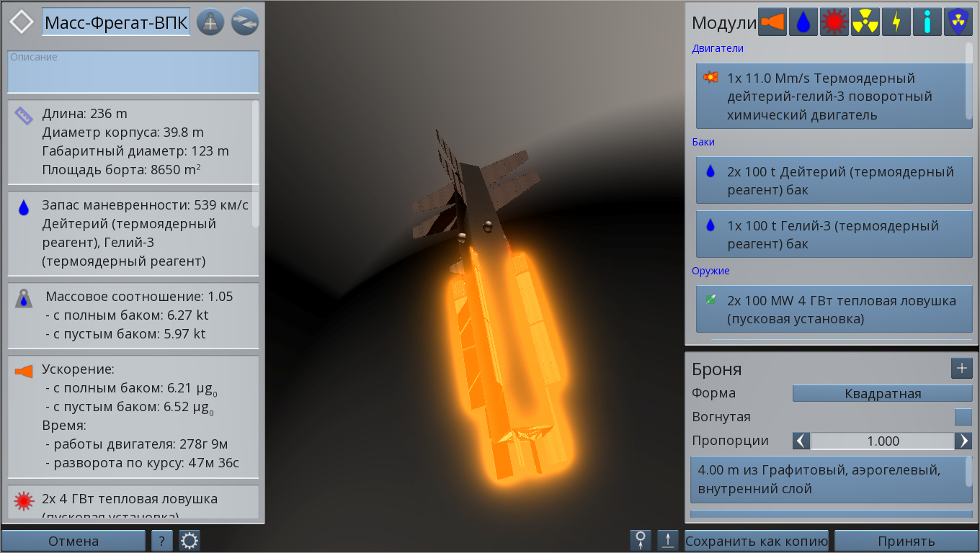Open the Форма dropdown showing Квадратная
This screenshot has height=553, width=980.
882,393
